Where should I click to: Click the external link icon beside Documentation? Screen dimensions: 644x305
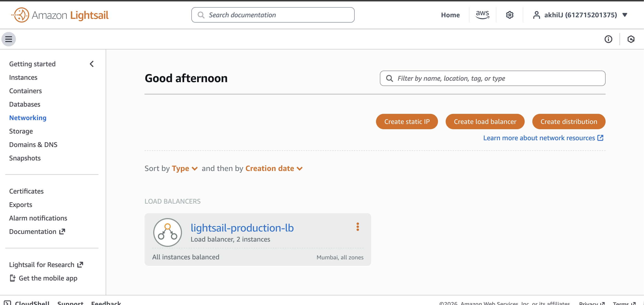[62, 232]
